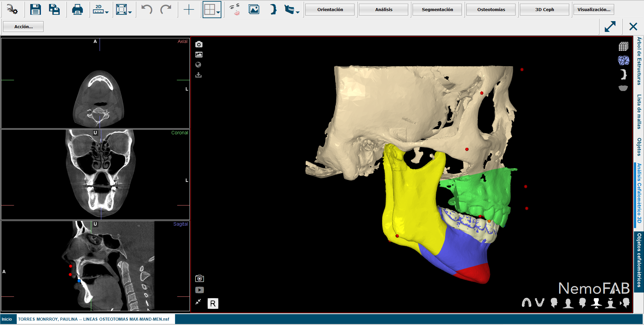The image size is (644, 325).
Task: Click the fit-to-view frame icon
Action: [x=121, y=9]
